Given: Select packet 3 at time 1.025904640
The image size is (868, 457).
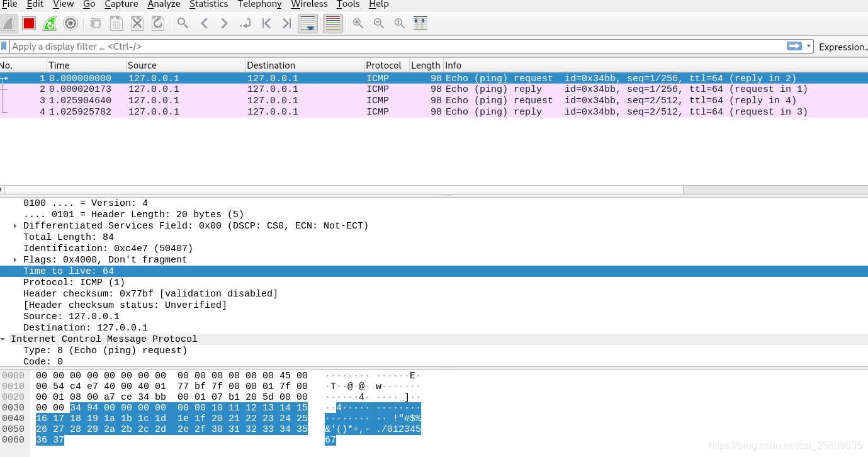Looking at the screenshot, I should click(x=434, y=101).
